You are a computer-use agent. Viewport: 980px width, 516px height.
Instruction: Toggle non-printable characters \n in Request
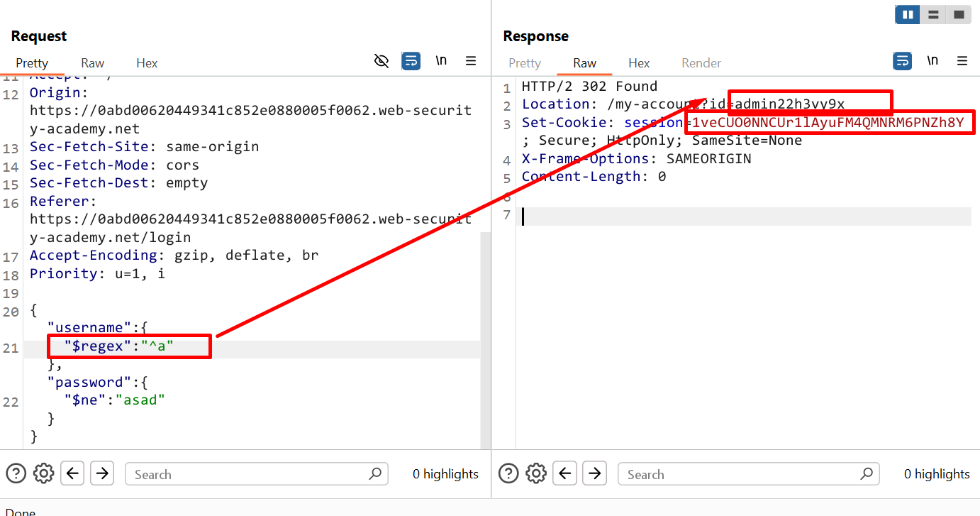(441, 61)
